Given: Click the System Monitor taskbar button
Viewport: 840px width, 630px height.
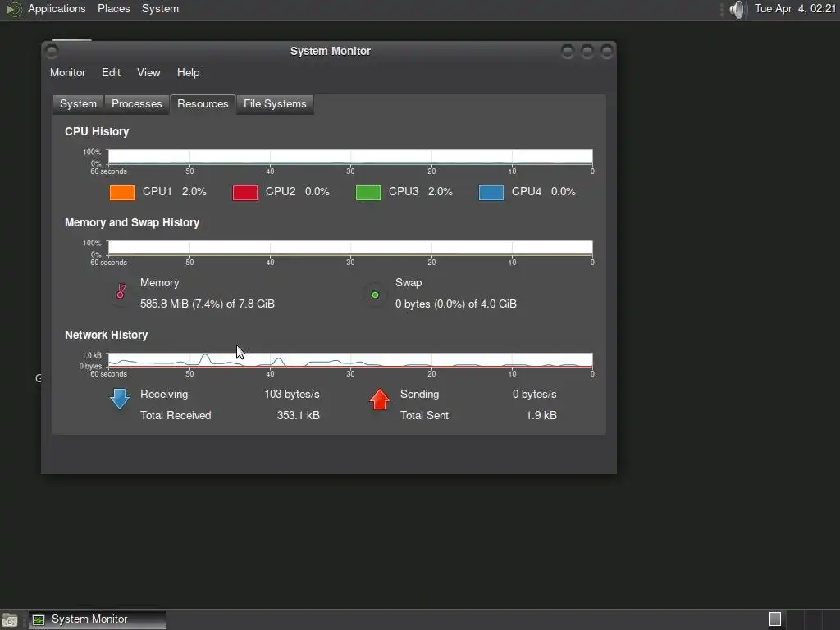Looking at the screenshot, I should pyautogui.click(x=97, y=619).
